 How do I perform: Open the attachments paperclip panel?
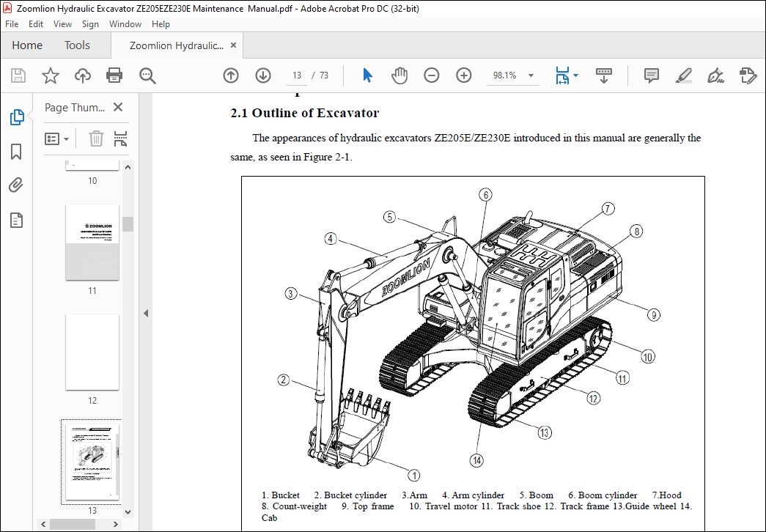15,185
